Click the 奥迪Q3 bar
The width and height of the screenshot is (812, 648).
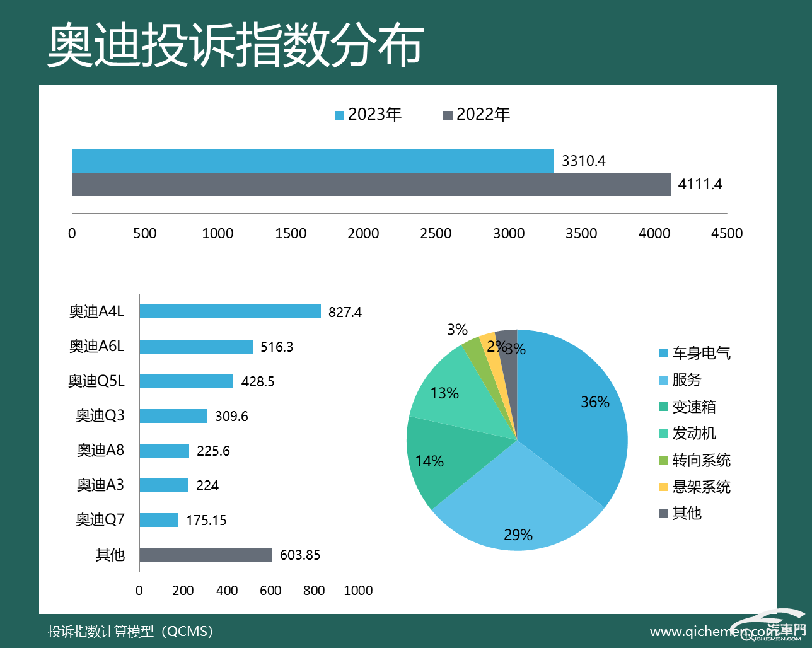click(173, 415)
